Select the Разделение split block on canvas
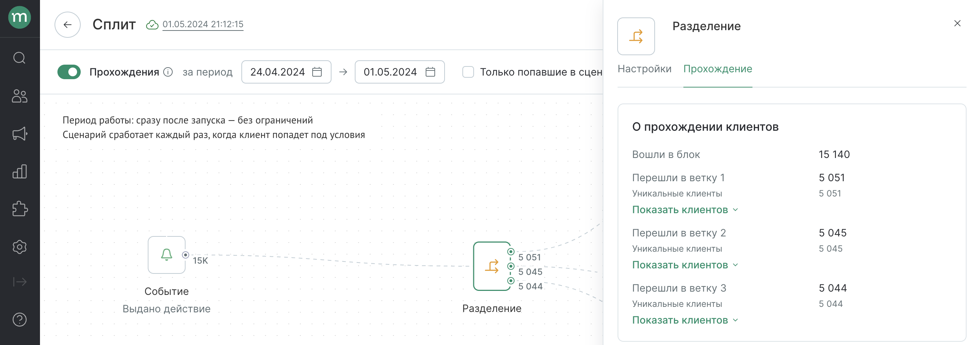980x345 pixels. tap(492, 266)
